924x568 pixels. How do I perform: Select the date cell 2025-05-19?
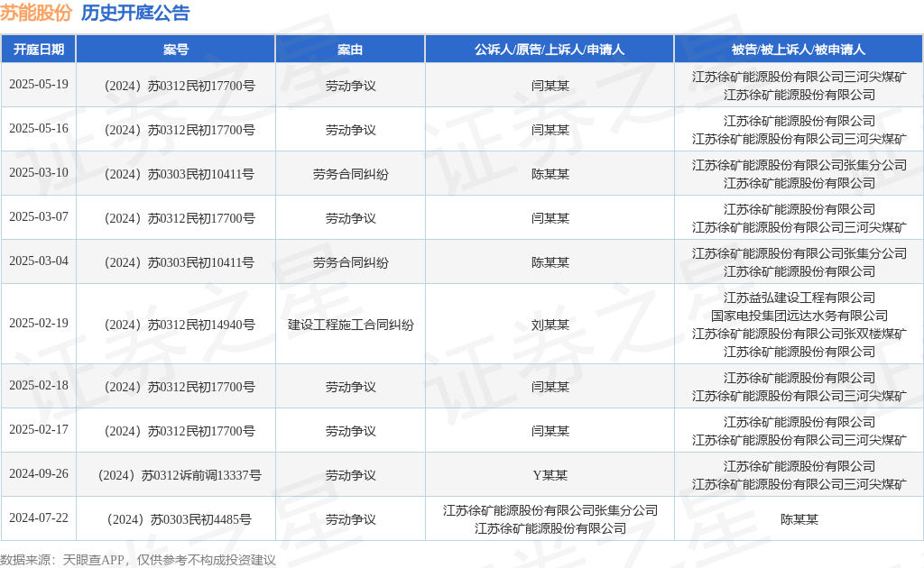39,84
